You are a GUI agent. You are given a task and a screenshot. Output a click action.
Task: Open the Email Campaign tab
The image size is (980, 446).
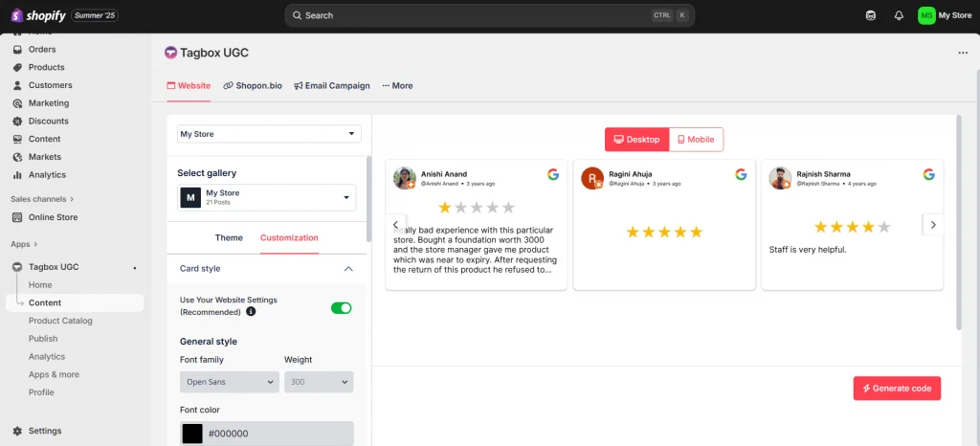(x=331, y=85)
